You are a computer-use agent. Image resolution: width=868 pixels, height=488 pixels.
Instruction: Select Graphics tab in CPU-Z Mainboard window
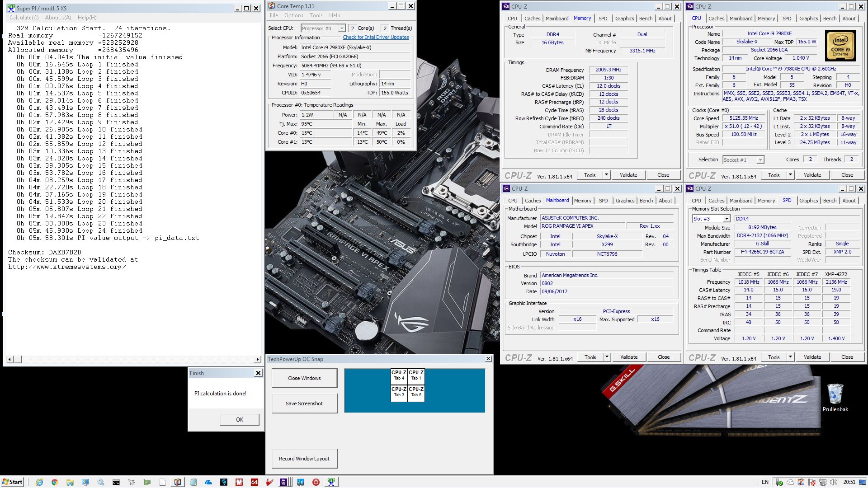tap(625, 201)
